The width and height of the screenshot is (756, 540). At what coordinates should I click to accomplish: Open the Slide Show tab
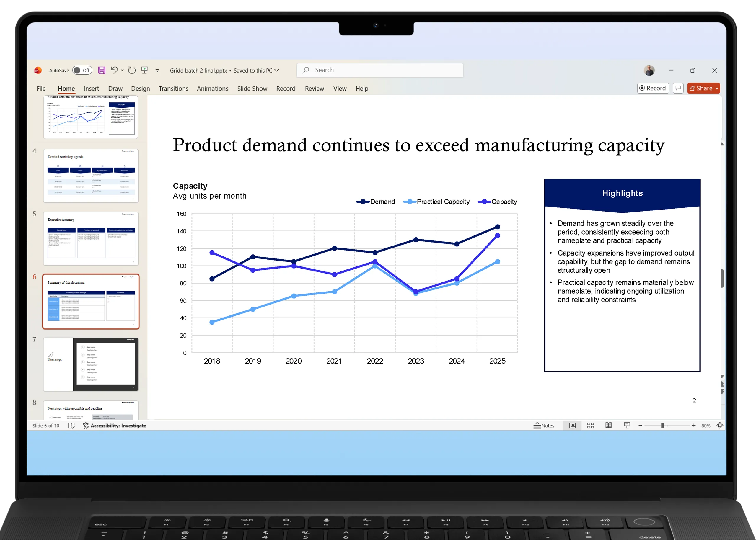pyautogui.click(x=252, y=89)
